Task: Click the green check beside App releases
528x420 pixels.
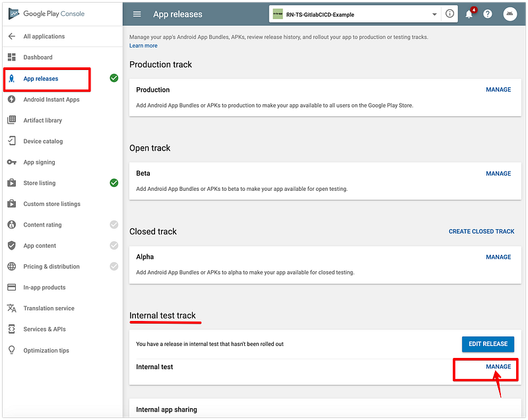Action: [114, 78]
